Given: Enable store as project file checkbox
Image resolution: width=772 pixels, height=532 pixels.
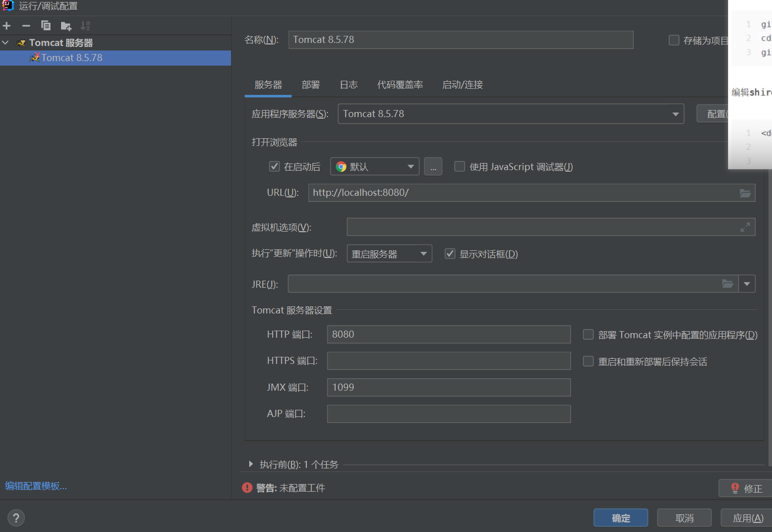Looking at the screenshot, I should point(674,40).
